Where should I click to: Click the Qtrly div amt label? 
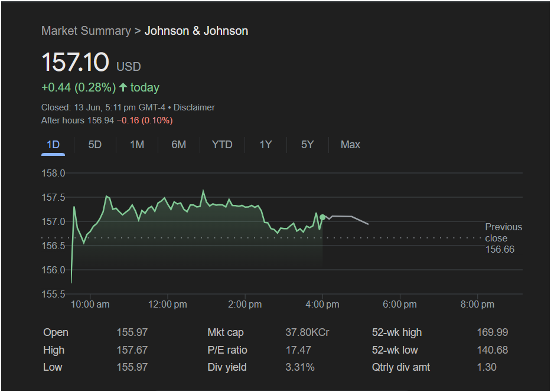click(401, 367)
